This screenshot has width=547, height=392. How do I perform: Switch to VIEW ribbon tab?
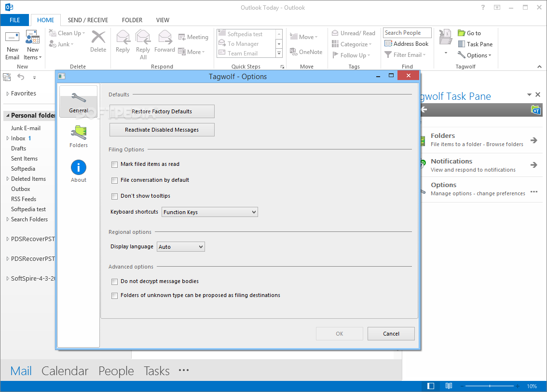click(x=163, y=20)
